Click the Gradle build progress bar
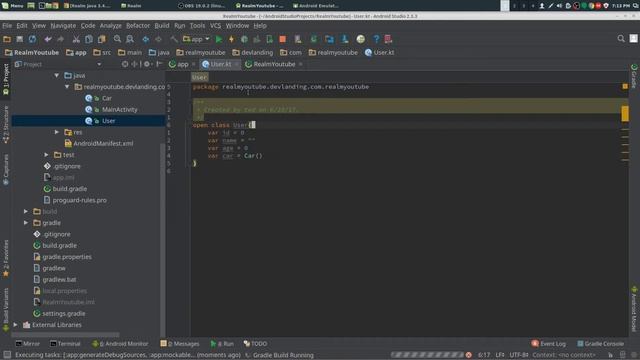 point(427,355)
